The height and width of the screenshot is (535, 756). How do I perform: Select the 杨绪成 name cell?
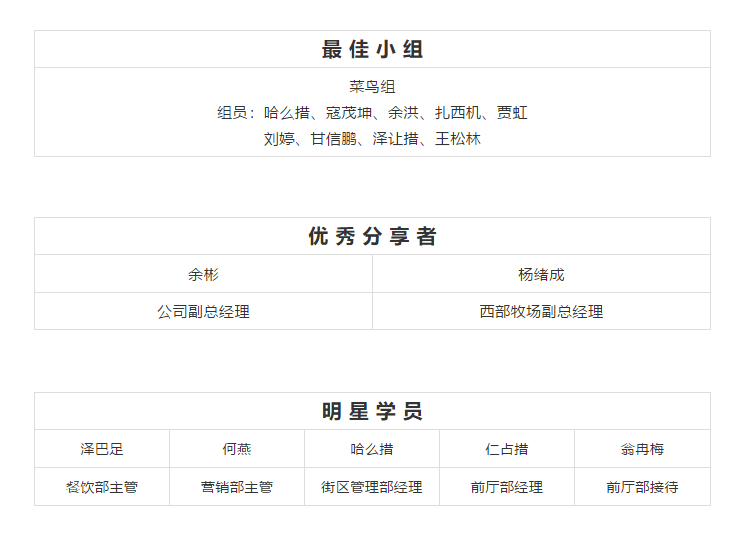pos(541,274)
